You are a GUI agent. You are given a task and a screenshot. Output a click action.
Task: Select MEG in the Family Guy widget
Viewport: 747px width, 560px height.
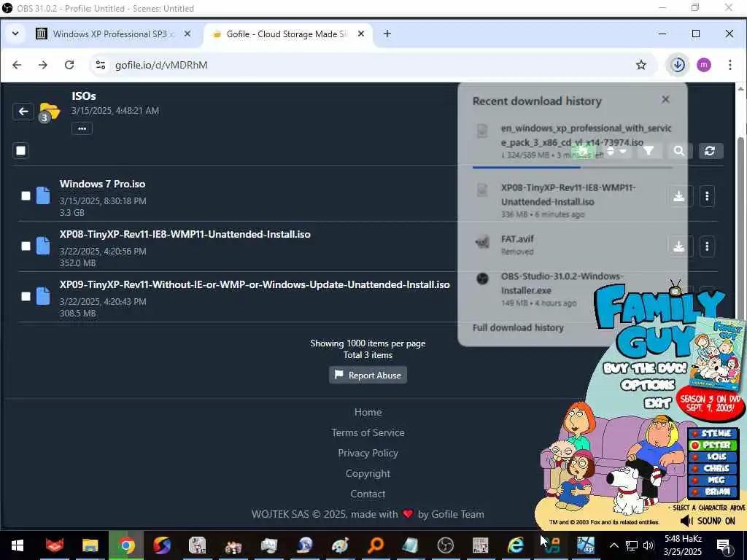[713, 480]
